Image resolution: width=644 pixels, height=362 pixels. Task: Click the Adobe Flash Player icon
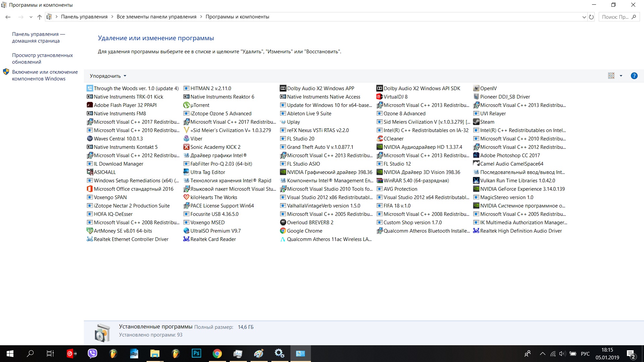pyautogui.click(x=90, y=105)
